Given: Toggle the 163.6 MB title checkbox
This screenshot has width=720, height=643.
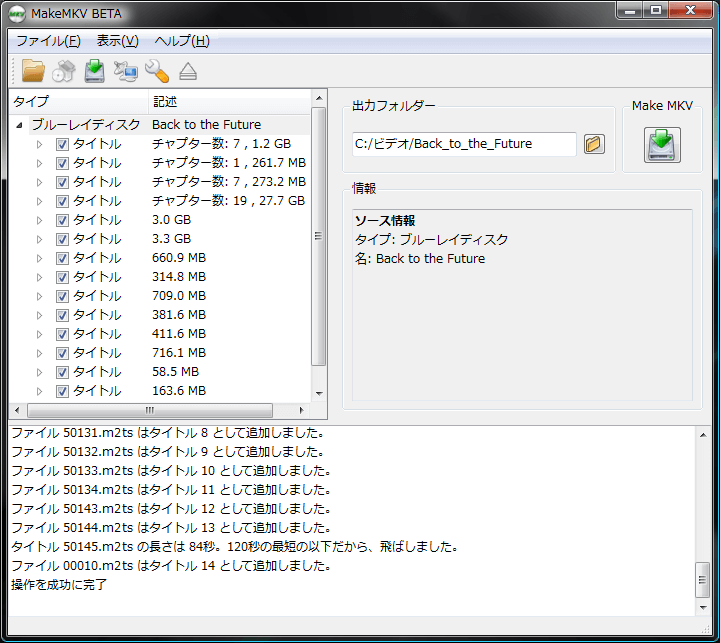Looking at the screenshot, I should coord(62,391).
